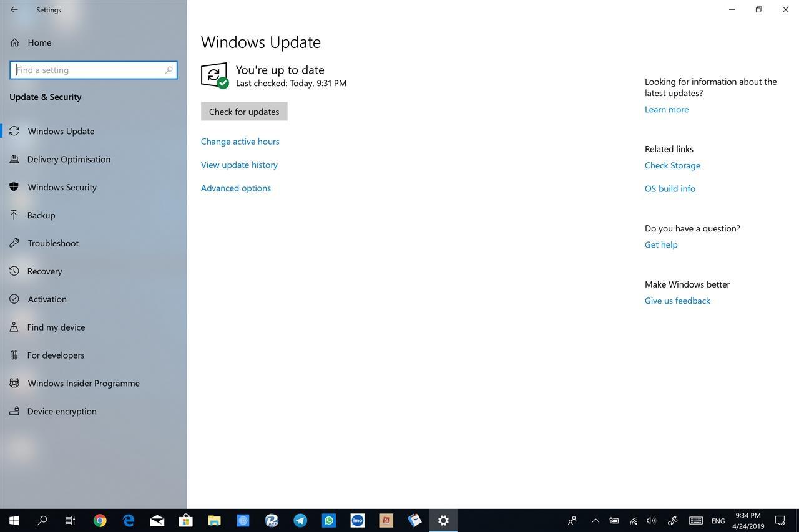Click the search magnifier in Find a setting
This screenshot has width=799, height=532.
[169, 70]
